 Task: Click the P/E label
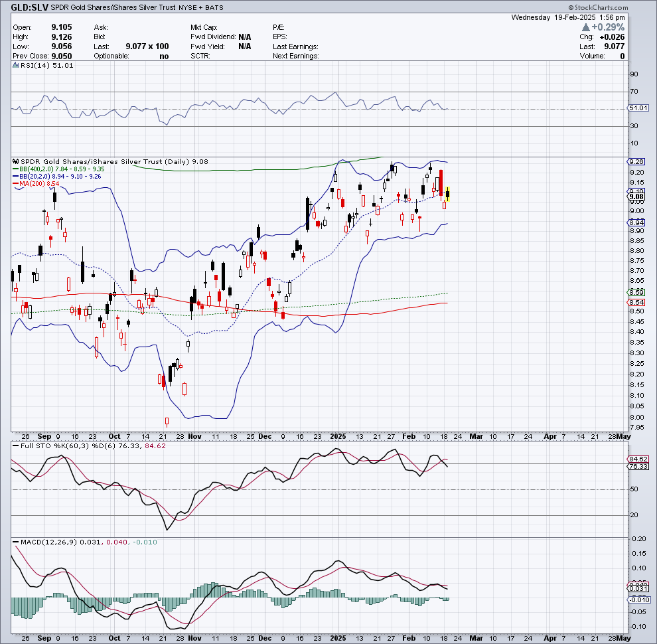point(279,27)
